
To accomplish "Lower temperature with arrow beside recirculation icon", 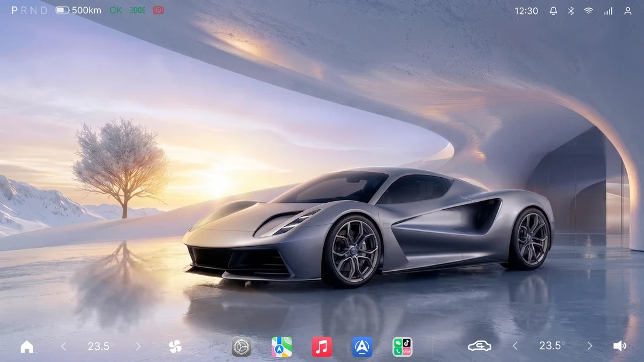I will [x=515, y=346].
